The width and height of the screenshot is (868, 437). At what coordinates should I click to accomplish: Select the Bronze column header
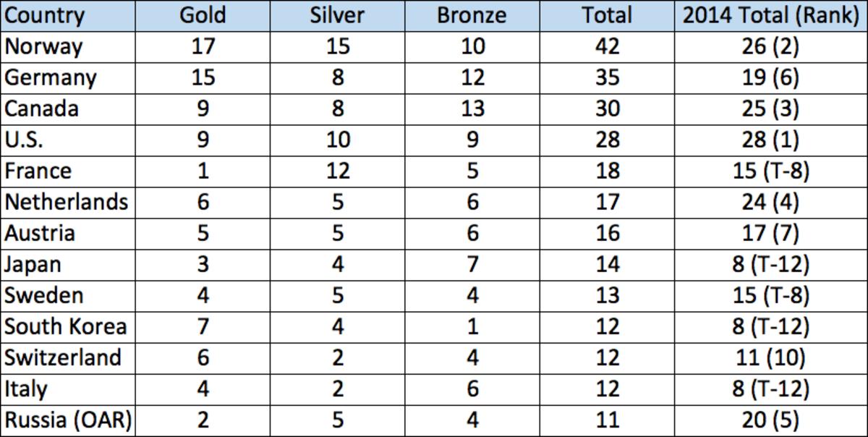472,15
